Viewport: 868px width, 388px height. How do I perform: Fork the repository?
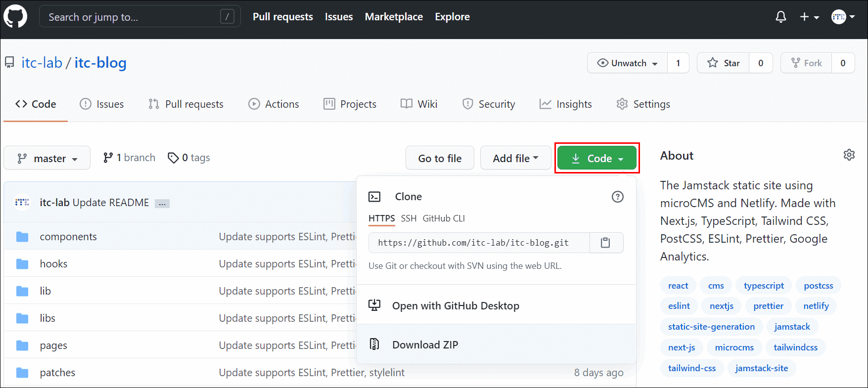pyautogui.click(x=806, y=63)
